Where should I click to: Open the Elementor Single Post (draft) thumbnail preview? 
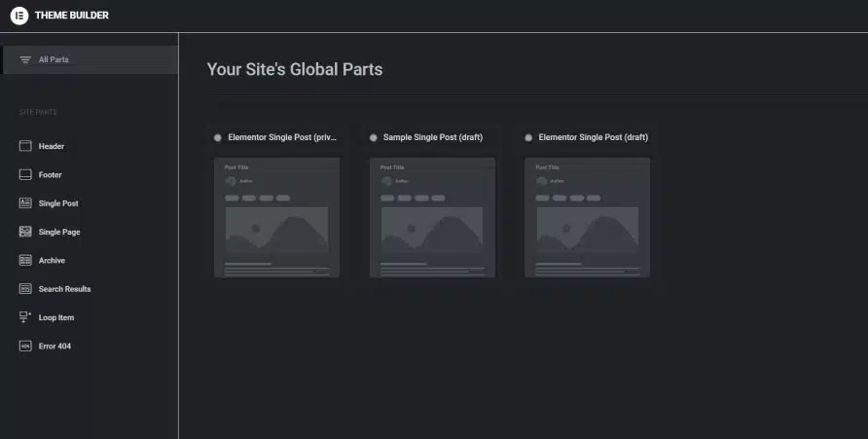(x=588, y=218)
